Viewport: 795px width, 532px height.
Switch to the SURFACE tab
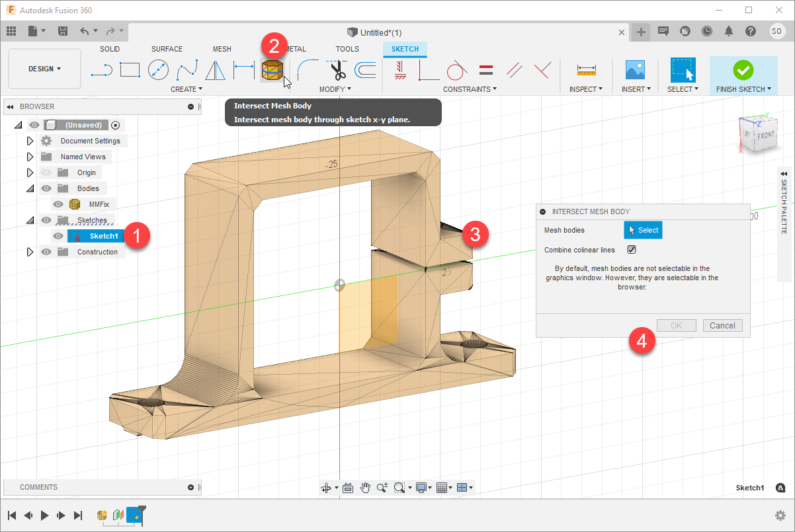(167, 49)
